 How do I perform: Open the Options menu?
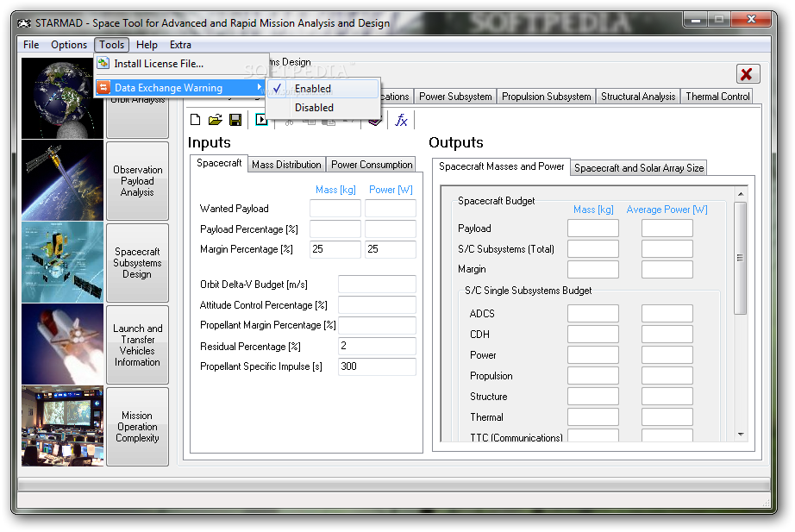(x=69, y=45)
